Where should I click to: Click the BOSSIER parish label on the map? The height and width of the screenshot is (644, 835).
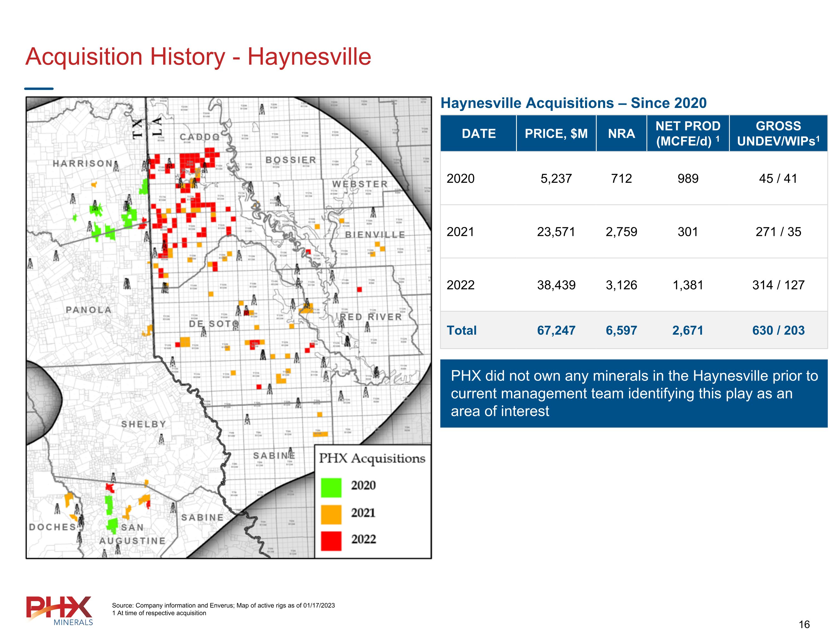(x=291, y=160)
